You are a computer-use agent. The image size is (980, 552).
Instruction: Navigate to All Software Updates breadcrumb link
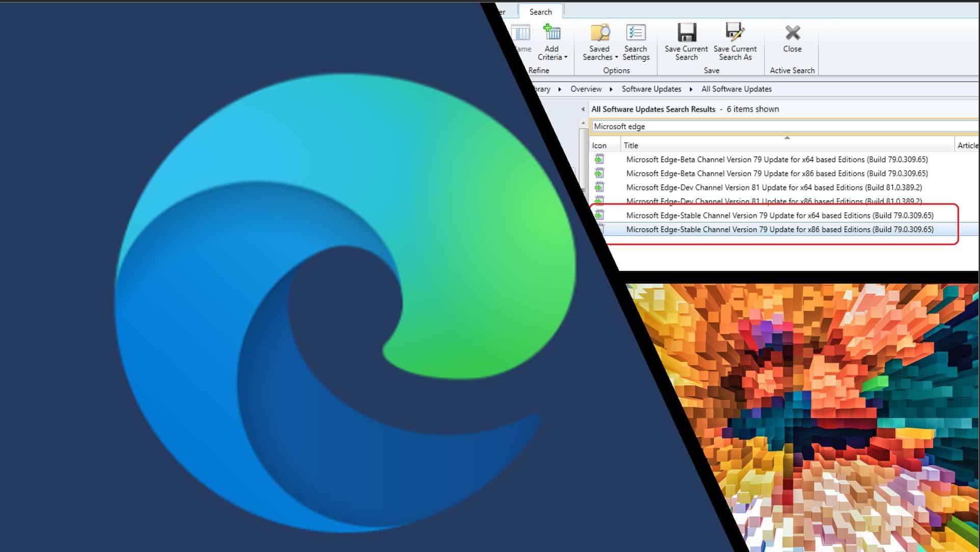point(736,89)
